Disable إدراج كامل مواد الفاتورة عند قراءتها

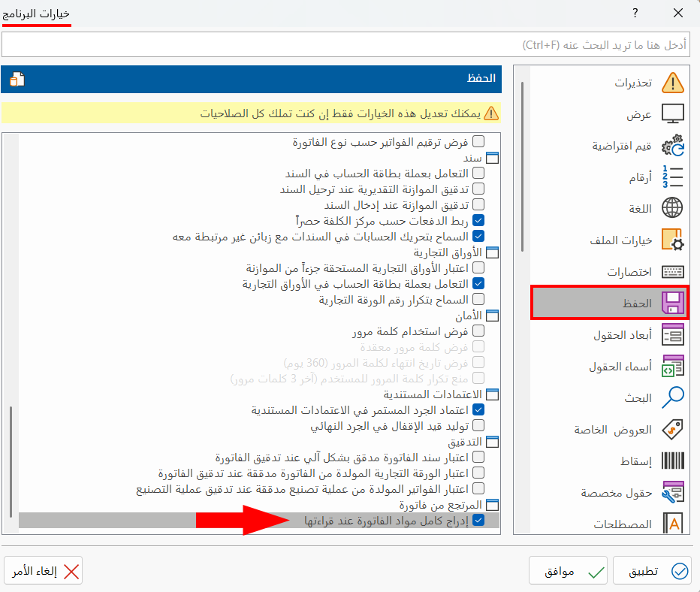point(479,519)
